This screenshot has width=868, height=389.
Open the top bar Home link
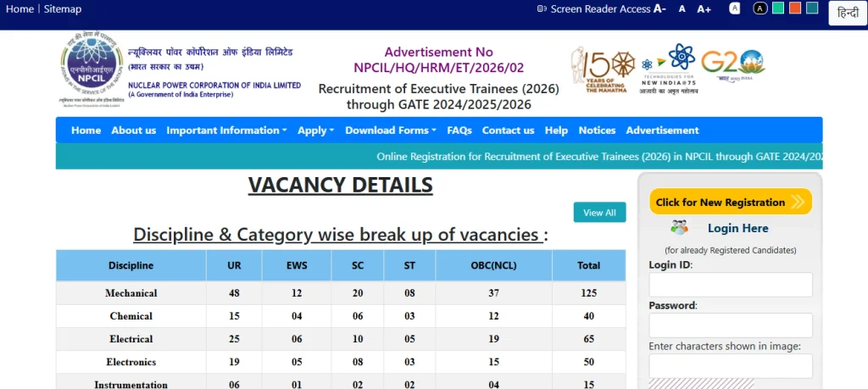[x=19, y=8]
